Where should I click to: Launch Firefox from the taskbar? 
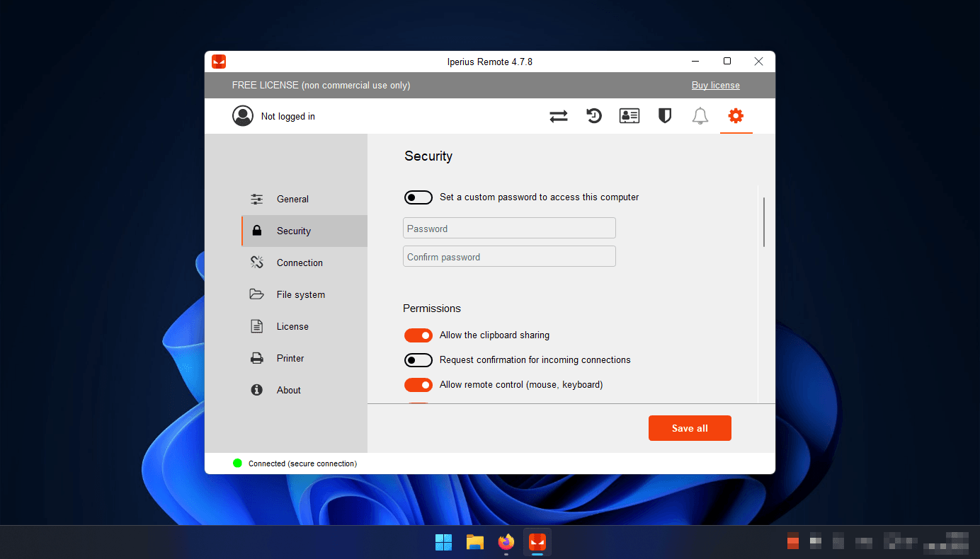click(x=506, y=542)
